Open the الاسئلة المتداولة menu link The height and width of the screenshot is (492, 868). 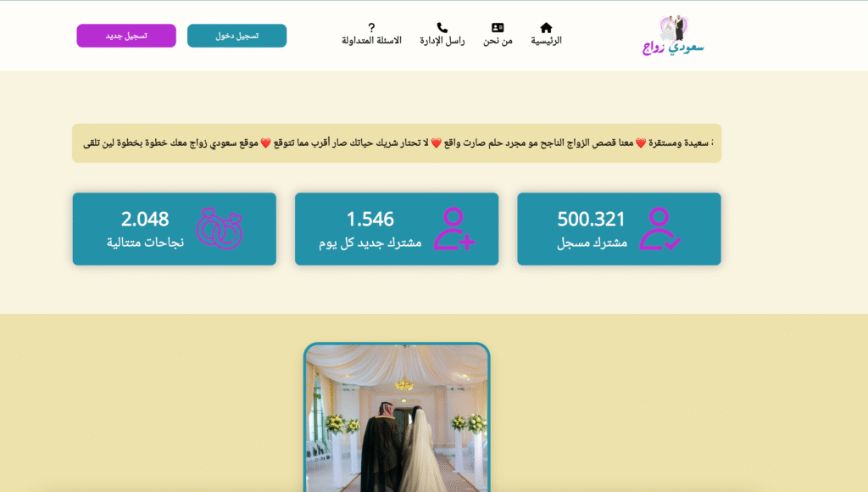coord(371,41)
